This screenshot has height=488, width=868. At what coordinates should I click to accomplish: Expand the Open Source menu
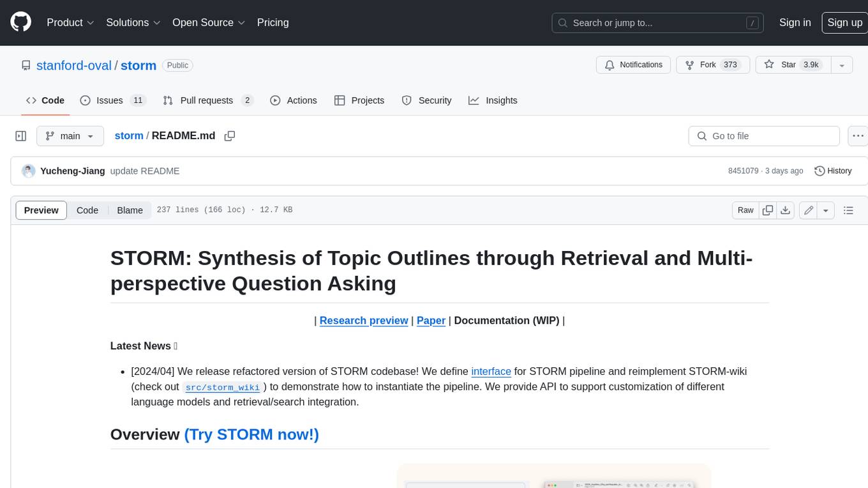209,22
